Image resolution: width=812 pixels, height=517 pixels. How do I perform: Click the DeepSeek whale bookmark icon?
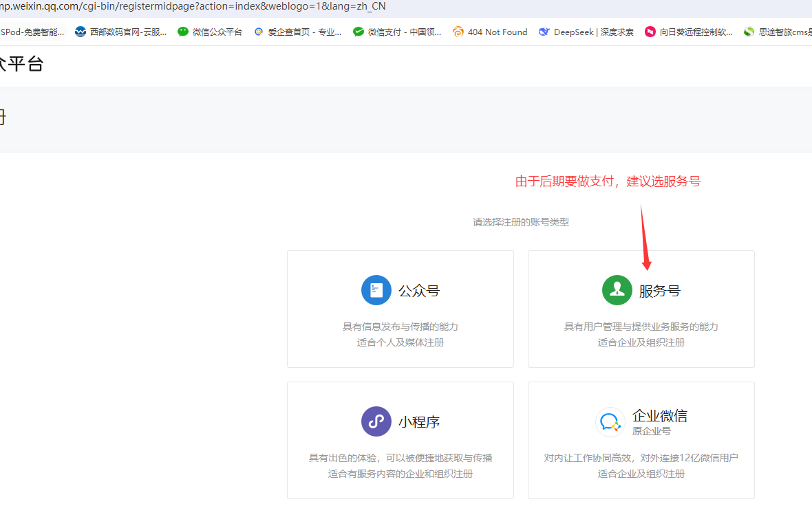click(x=544, y=32)
